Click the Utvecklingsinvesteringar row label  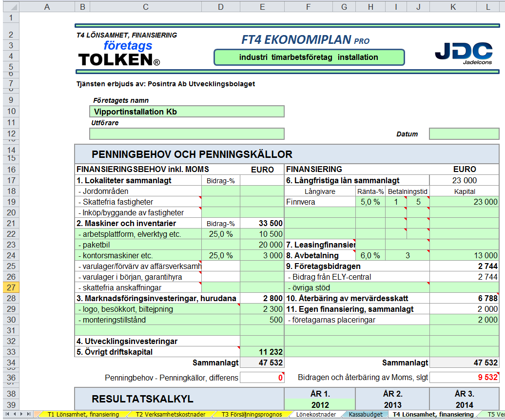(157, 341)
